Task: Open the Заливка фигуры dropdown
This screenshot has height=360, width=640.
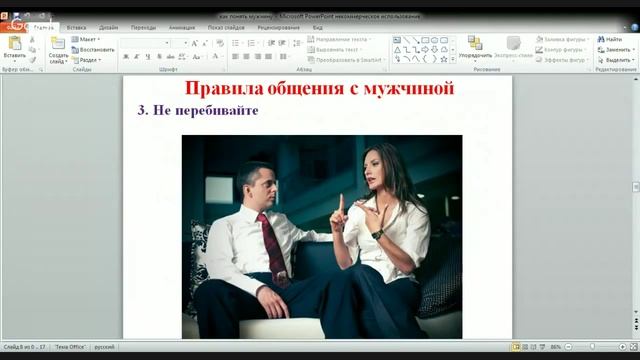Action: [x=563, y=40]
